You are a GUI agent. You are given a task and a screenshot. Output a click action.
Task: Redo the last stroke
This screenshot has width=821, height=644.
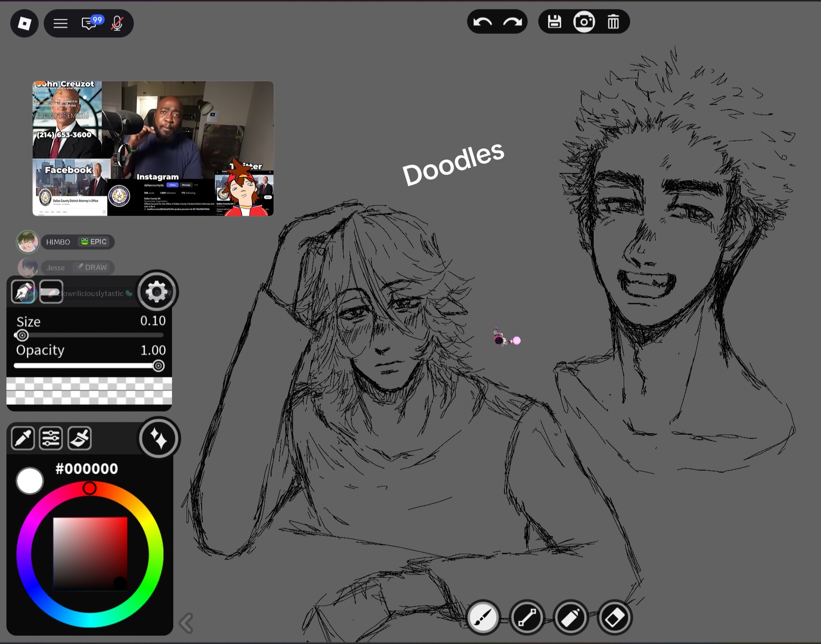coord(513,22)
